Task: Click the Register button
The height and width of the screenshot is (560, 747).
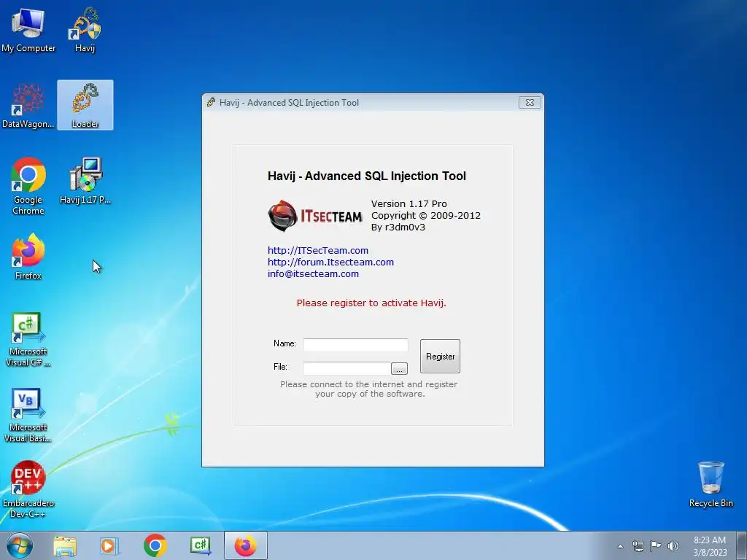Action: tap(440, 356)
